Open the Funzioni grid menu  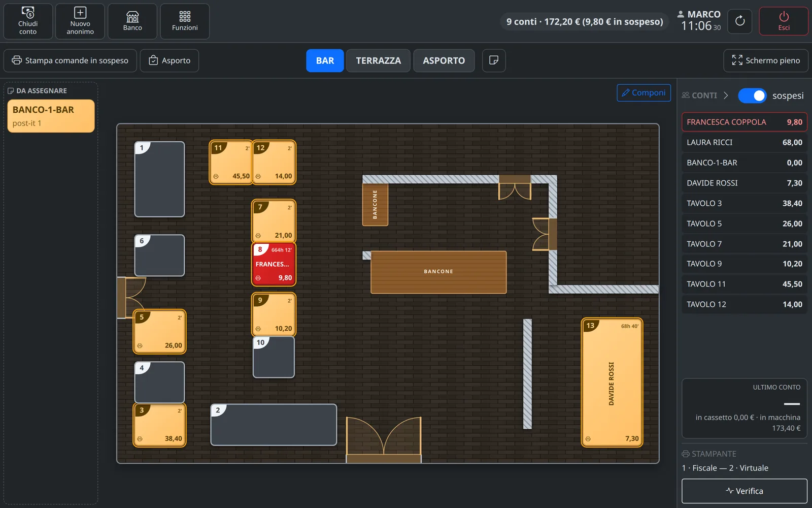pos(185,21)
